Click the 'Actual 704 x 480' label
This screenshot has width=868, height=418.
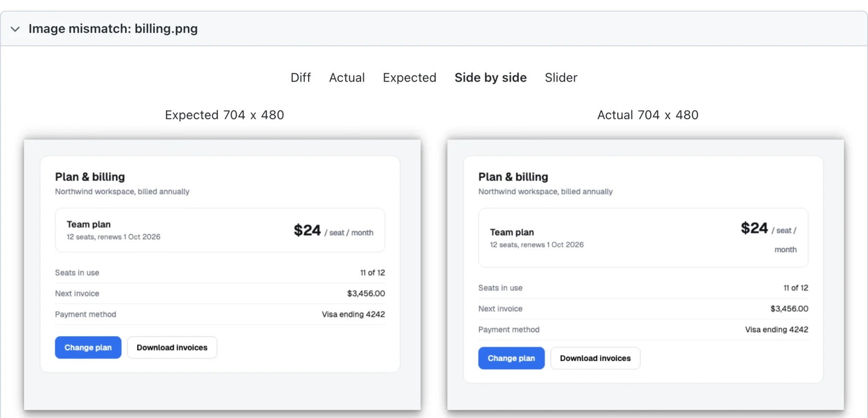(648, 115)
